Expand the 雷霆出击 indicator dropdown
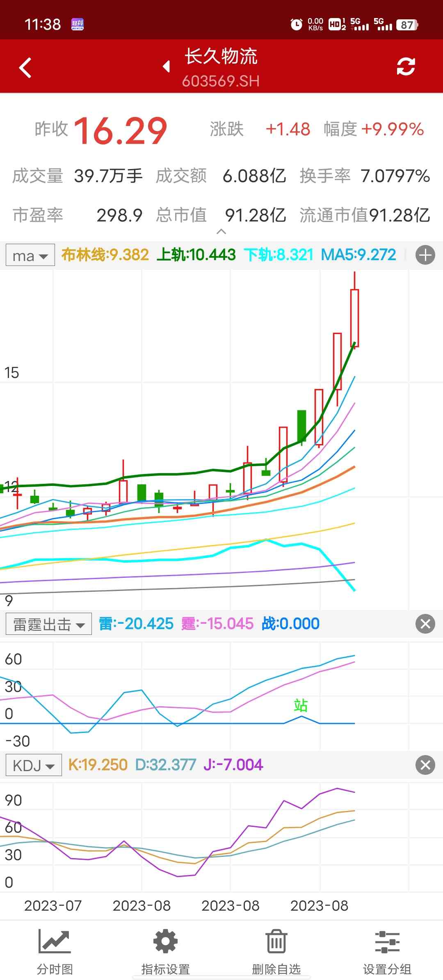 coord(49,624)
